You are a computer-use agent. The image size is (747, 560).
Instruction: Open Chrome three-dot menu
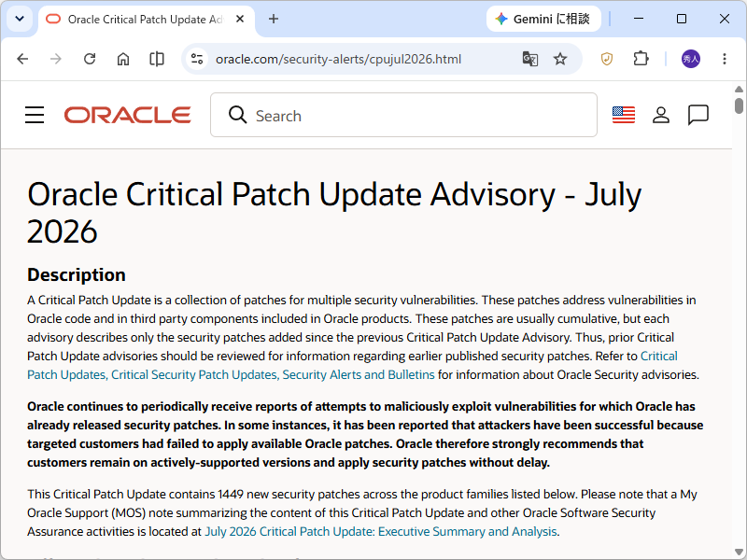[x=725, y=59]
